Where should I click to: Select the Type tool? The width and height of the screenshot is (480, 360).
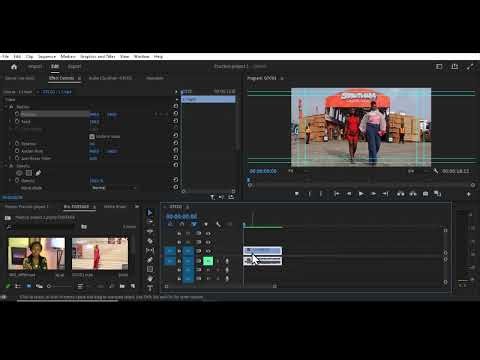pos(150,288)
